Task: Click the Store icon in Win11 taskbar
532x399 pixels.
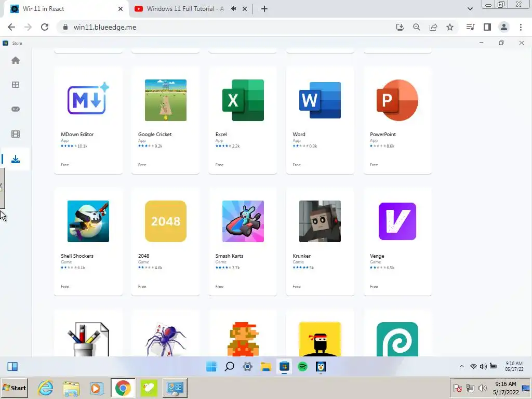Action: tap(284, 366)
